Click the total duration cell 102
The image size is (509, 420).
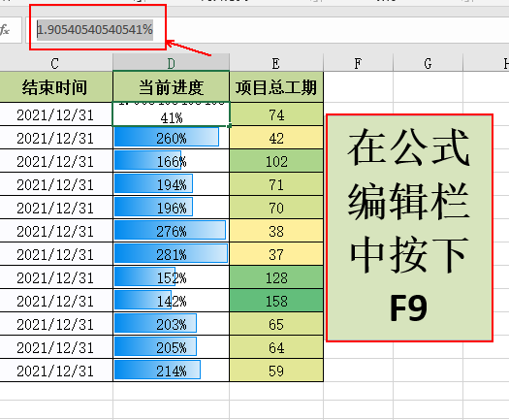276,161
